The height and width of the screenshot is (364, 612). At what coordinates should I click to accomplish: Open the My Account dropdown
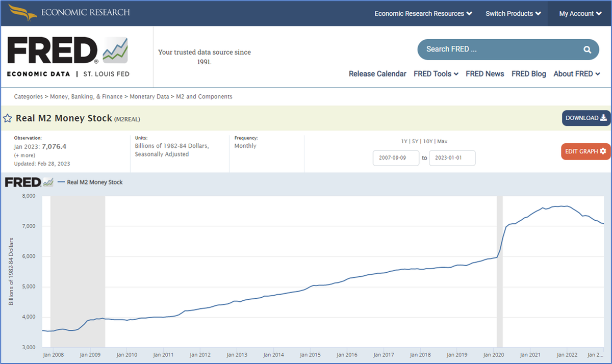pos(580,14)
